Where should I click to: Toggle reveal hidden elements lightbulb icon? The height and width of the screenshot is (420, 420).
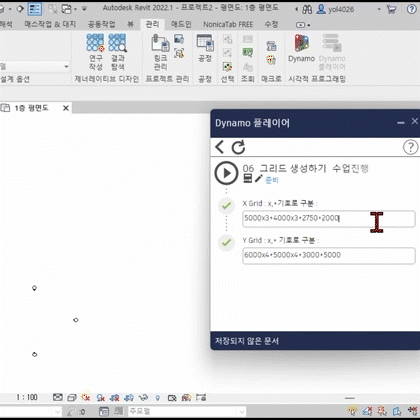click(158, 397)
